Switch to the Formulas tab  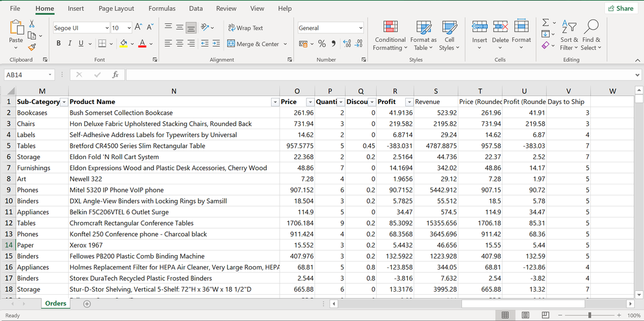(x=162, y=8)
